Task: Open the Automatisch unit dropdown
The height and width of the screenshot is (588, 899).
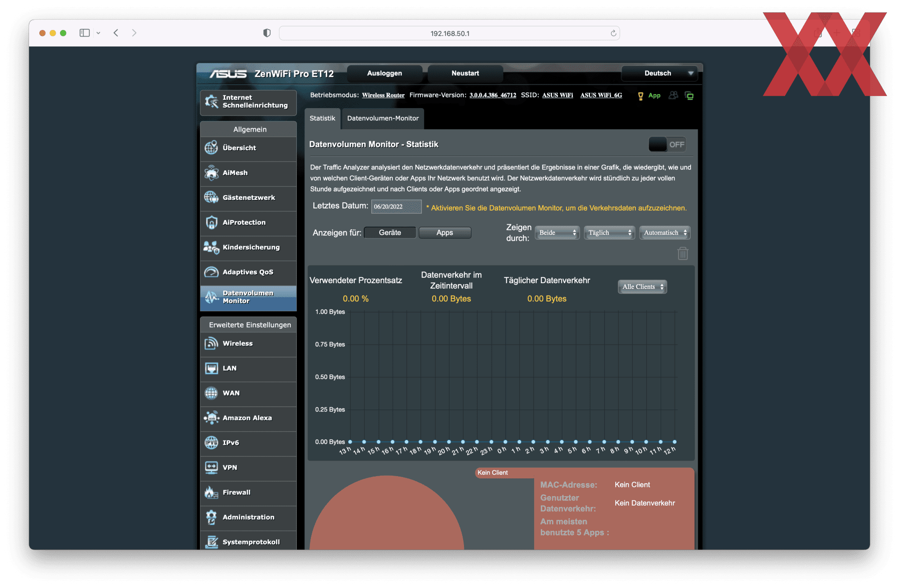Action: coord(665,233)
